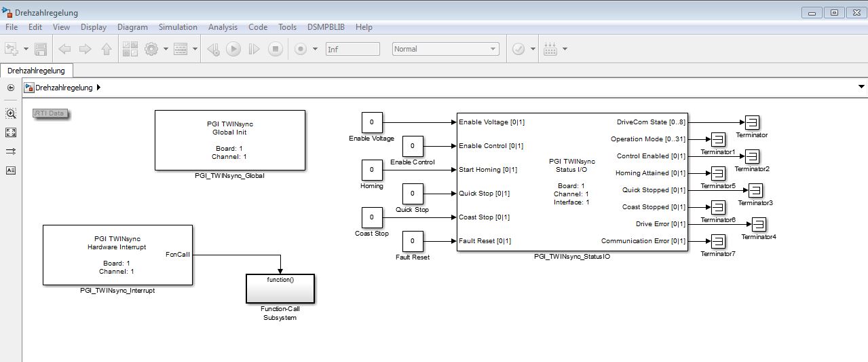The height and width of the screenshot is (362, 868).
Task: Select the Zoom tool in left palette
Action: tap(11, 113)
